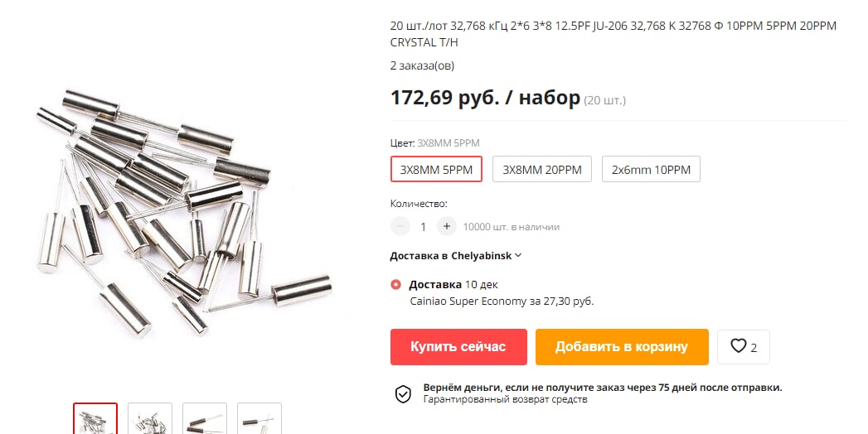This screenshot has width=868, height=434.
Task: Click Купить сейчас button
Action: click(458, 347)
